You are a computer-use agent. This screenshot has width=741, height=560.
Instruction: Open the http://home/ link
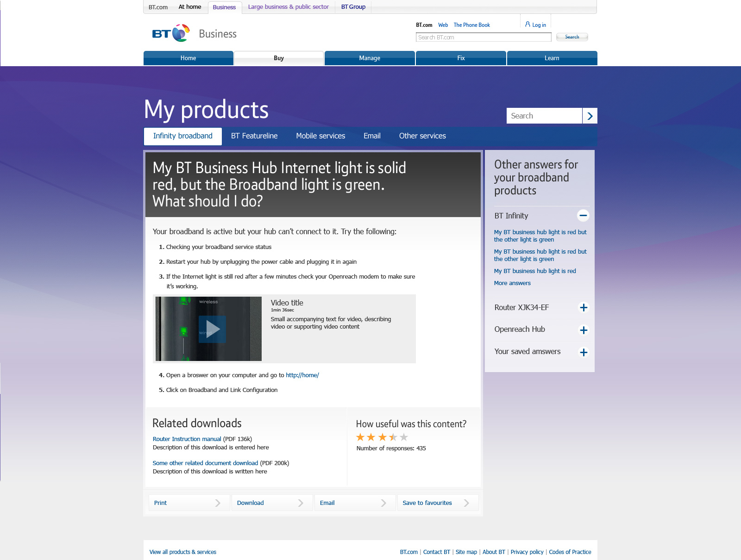302,375
